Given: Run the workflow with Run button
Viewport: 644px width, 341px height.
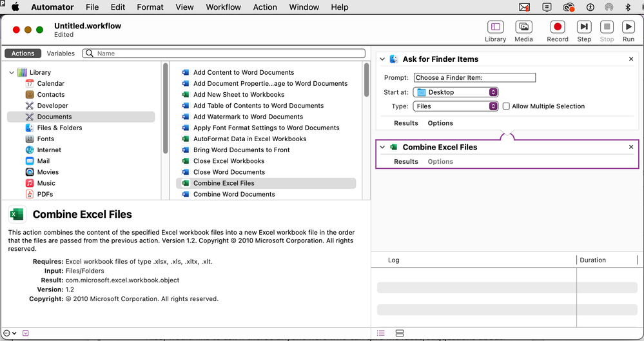Looking at the screenshot, I should (x=629, y=31).
